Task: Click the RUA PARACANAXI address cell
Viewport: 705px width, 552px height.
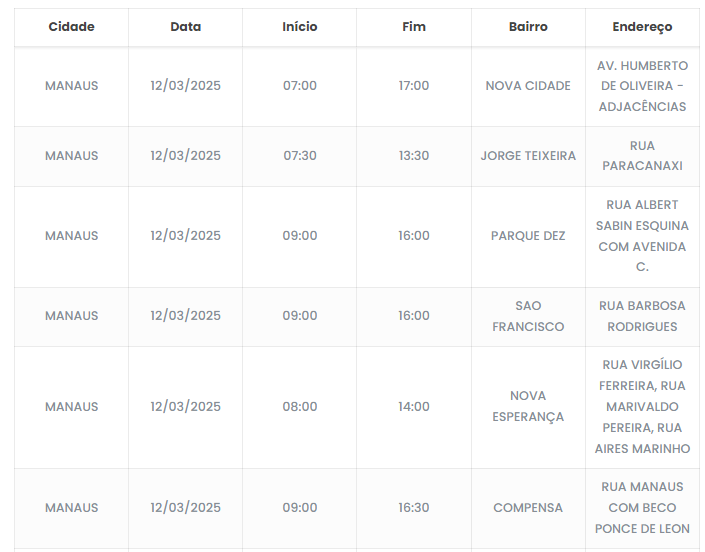Action: click(642, 156)
